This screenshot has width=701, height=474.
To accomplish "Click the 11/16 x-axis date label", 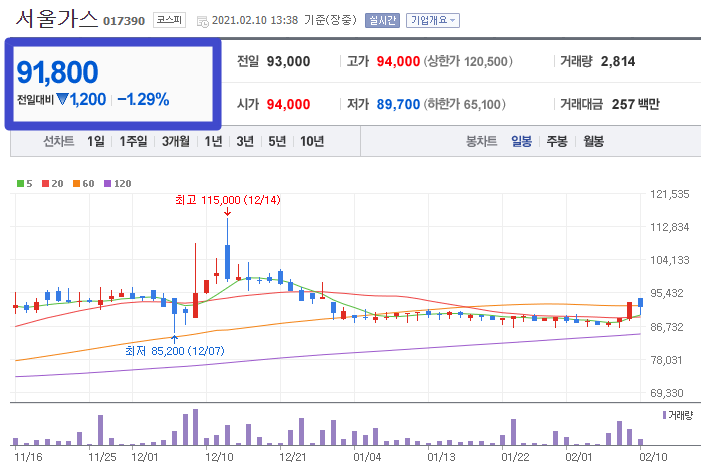I will [x=28, y=457].
